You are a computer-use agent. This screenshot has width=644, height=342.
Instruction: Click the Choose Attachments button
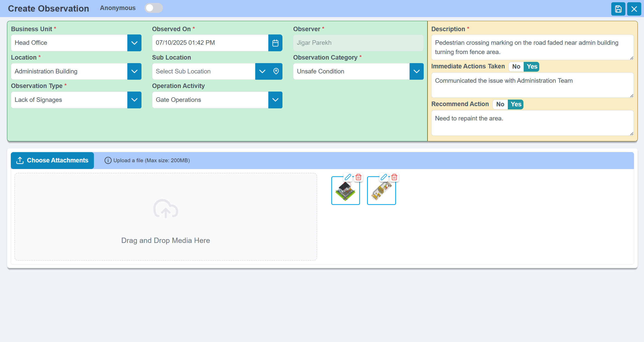tap(52, 160)
